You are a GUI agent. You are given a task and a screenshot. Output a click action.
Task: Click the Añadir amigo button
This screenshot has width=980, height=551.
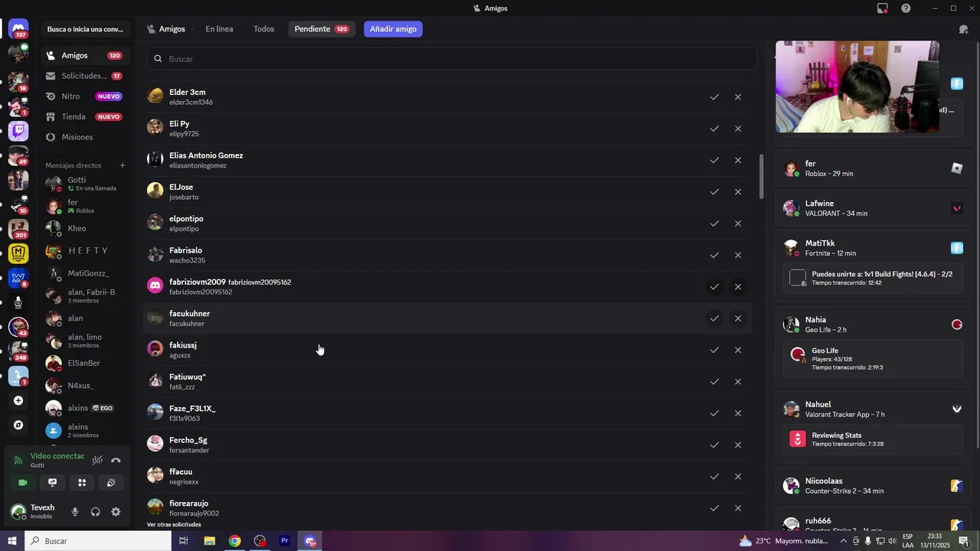pos(393,29)
